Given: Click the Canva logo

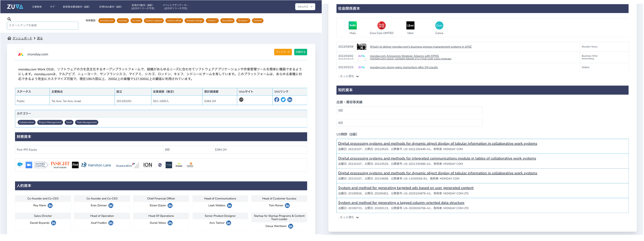Looking at the screenshot, I should click(x=439, y=25).
